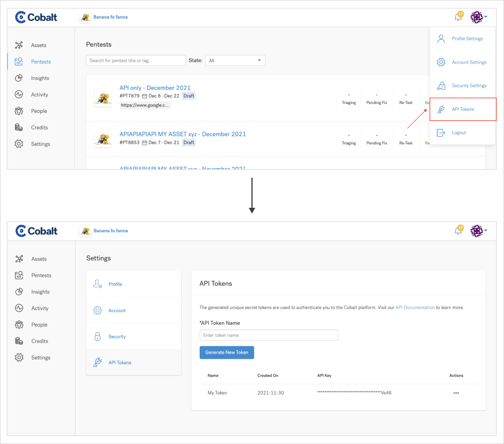Open Profile Settings from the user dropdown menu

(x=467, y=39)
